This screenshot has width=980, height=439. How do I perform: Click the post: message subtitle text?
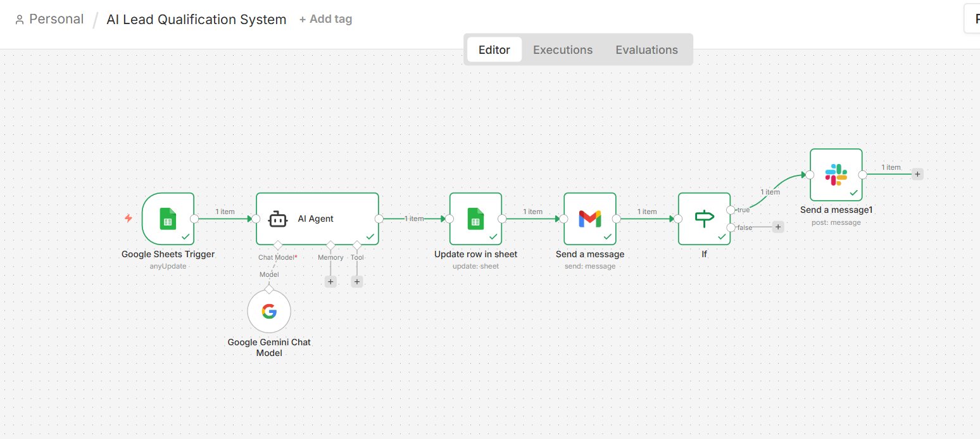836,222
